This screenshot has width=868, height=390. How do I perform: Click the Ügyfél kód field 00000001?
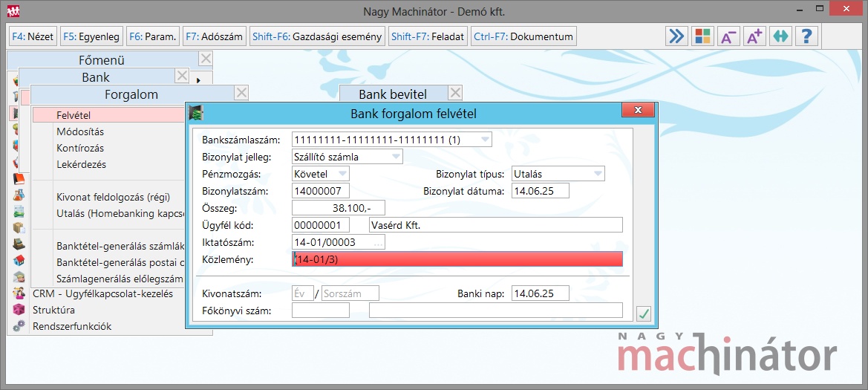(321, 225)
